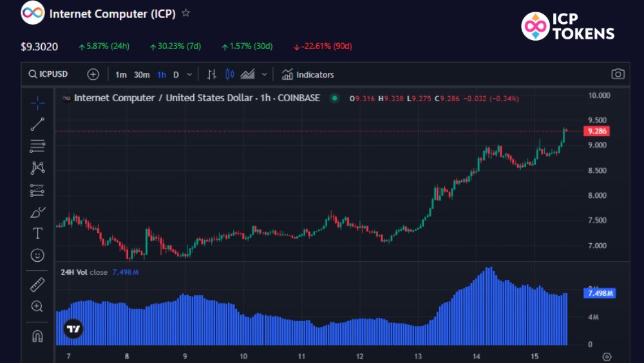This screenshot has height=363, width=644.
Task: Click the current price label 9.286
Action: (597, 131)
